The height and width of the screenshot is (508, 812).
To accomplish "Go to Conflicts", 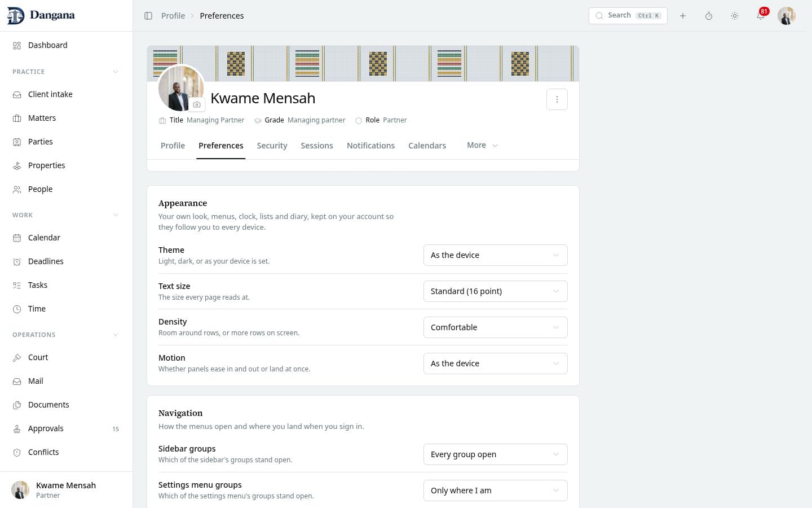I will tap(67, 452).
